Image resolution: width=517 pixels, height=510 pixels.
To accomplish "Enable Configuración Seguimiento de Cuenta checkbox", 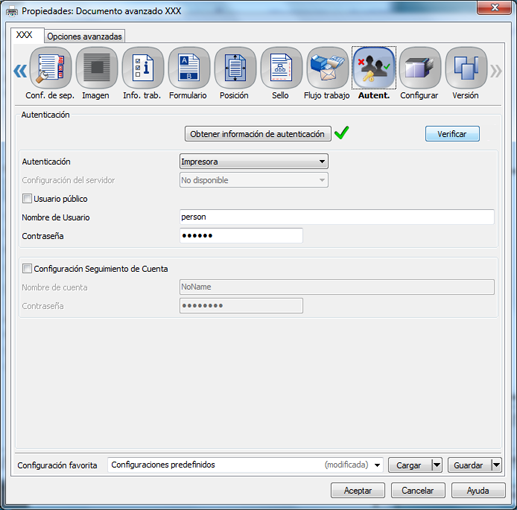I will [27, 268].
